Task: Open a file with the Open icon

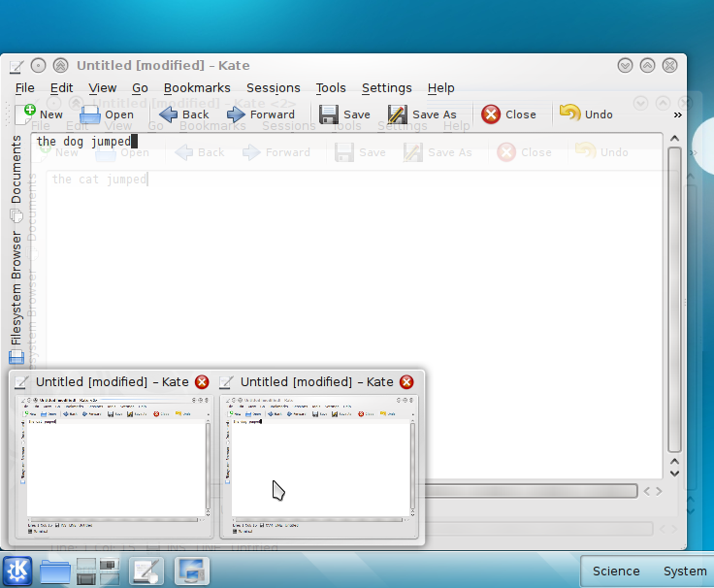Action: (90, 114)
